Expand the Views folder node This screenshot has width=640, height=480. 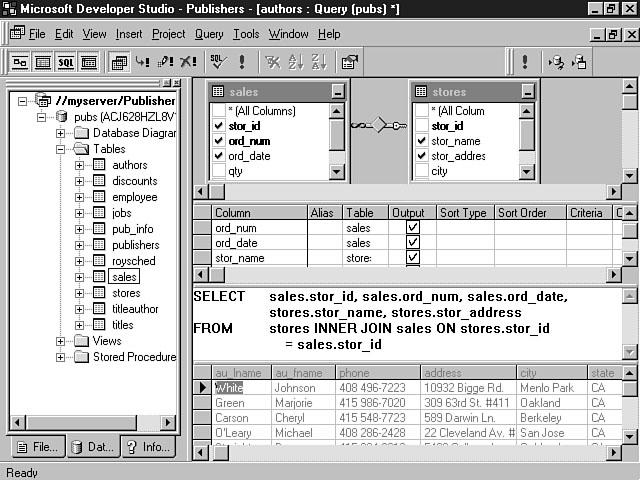coord(62,341)
